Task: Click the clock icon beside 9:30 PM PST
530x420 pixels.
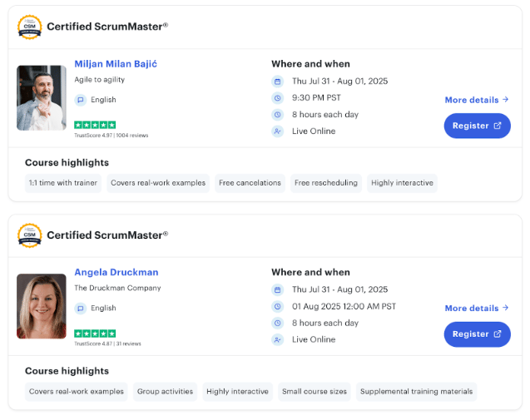Action: click(x=278, y=98)
